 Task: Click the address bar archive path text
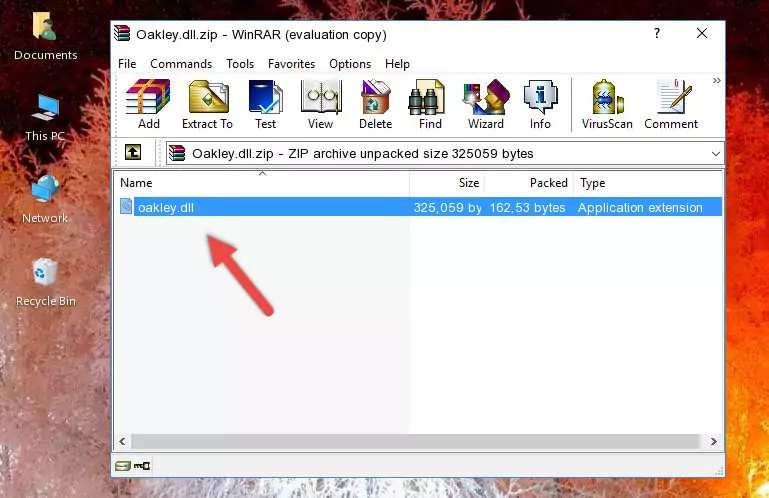(362, 154)
